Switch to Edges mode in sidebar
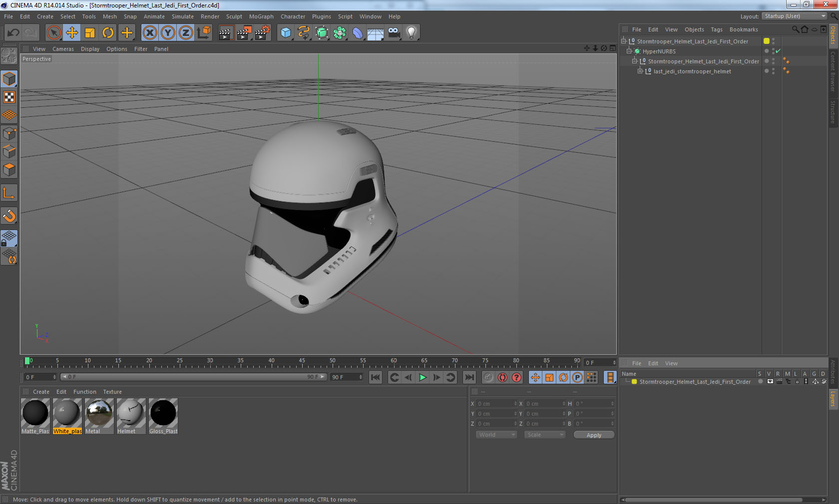 click(x=9, y=152)
